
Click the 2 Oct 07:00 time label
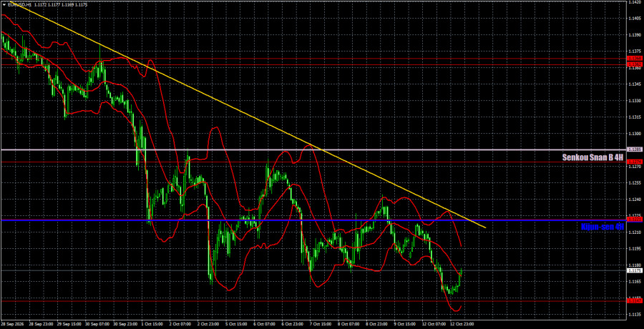180,324
